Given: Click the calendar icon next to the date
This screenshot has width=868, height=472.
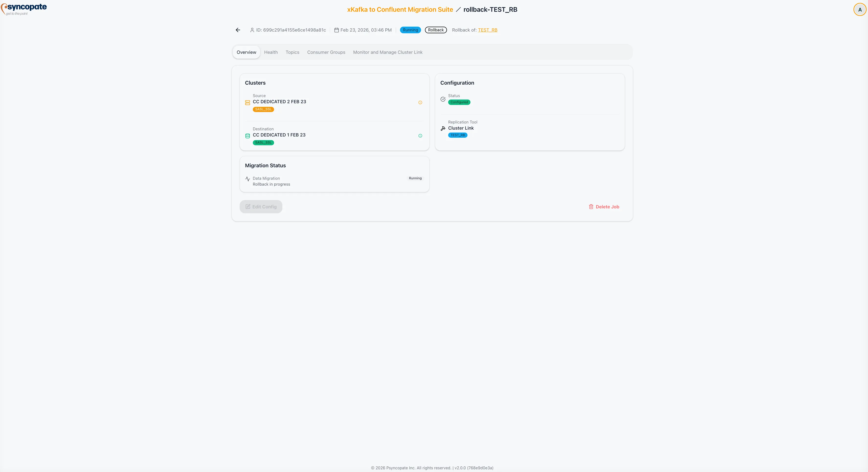Looking at the screenshot, I should coord(337,30).
